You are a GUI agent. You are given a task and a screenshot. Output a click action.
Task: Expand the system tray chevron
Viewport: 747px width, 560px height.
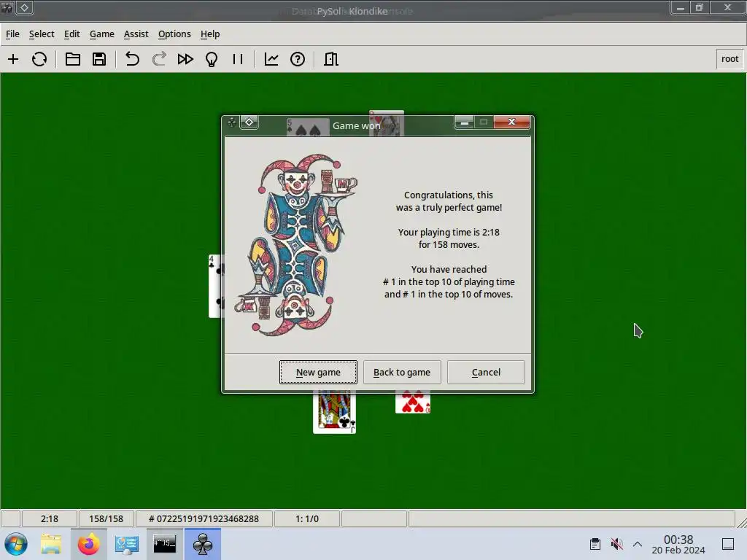tap(638, 544)
